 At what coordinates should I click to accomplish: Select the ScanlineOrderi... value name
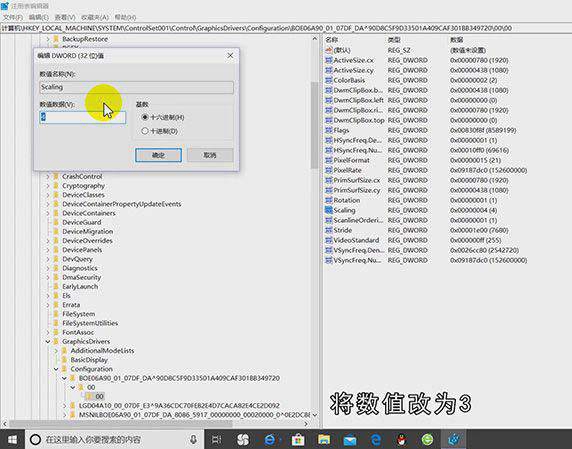click(358, 220)
